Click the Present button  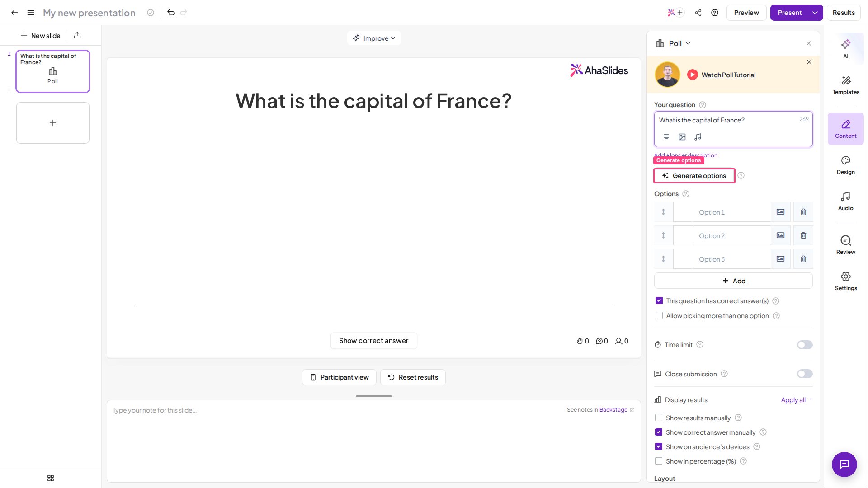(789, 13)
